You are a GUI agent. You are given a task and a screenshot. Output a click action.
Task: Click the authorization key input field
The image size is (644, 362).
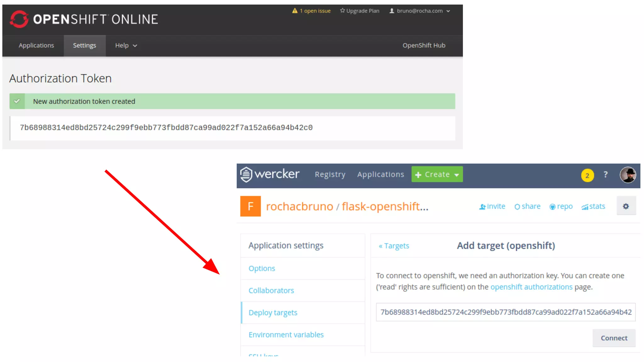pyautogui.click(x=505, y=312)
